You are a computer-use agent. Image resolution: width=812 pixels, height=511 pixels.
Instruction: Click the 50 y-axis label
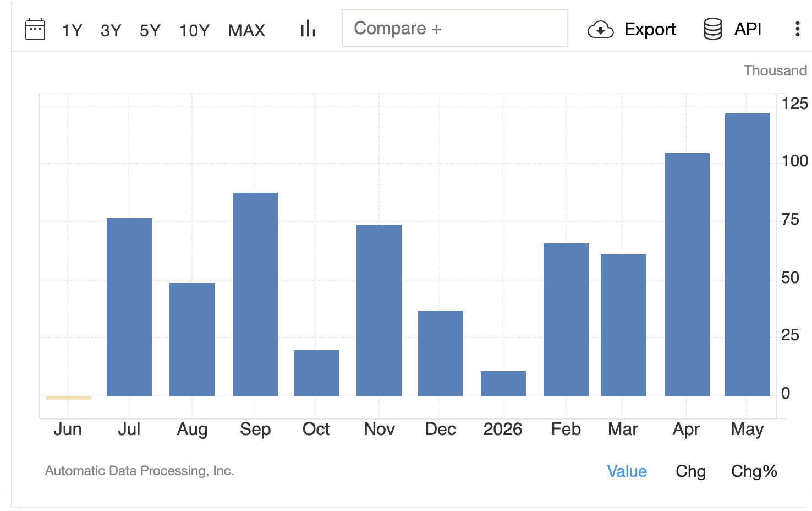point(791,278)
